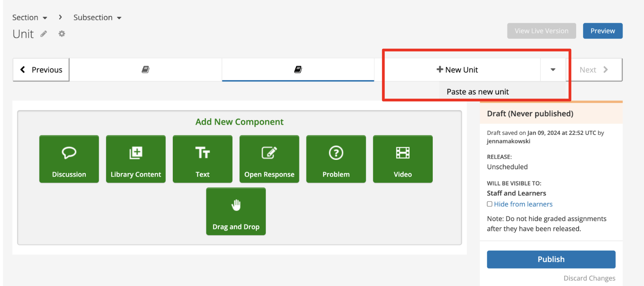
Task: Enable the Hide from learners checkbox
Action: [x=489, y=204]
